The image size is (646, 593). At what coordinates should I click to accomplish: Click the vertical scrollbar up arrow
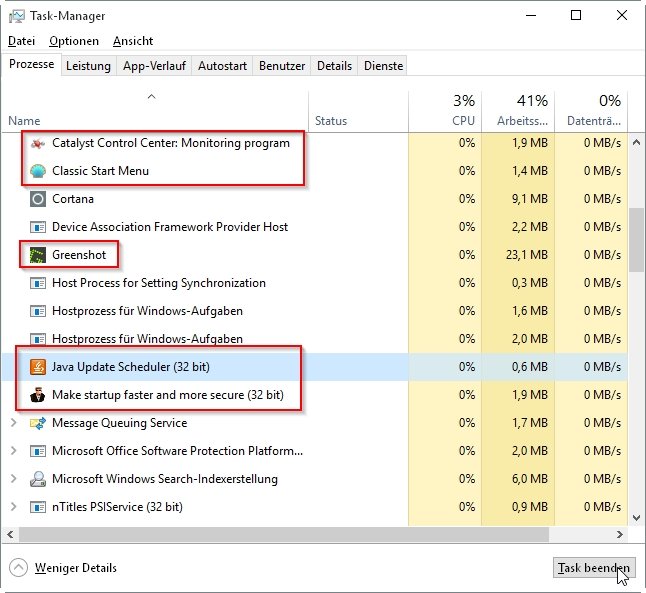(x=637, y=143)
